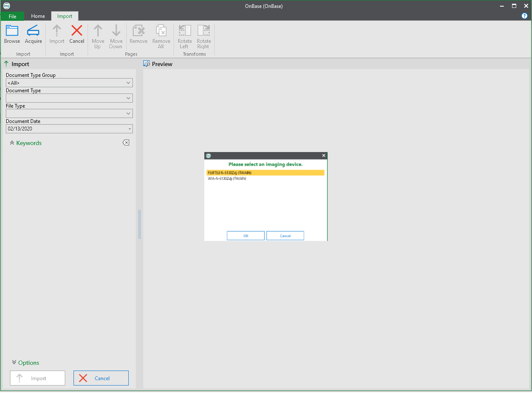Select FUJITSU fi-6130Zdj (TWAIN) device

click(265, 172)
